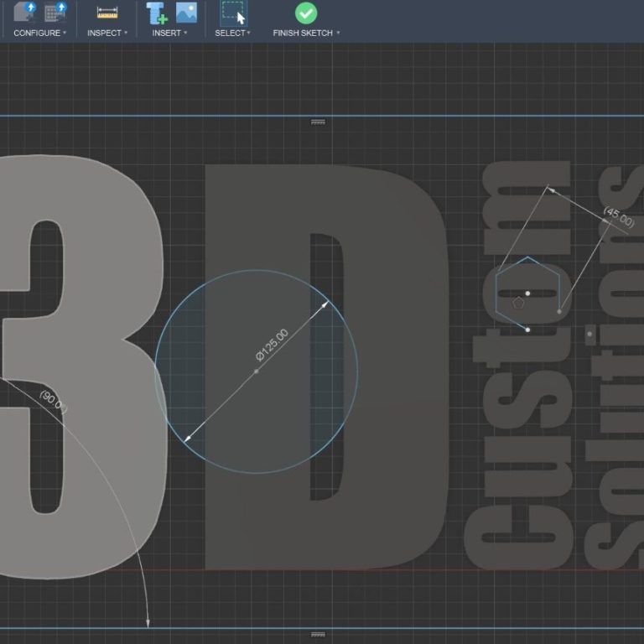This screenshot has width=644, height=644.
Task: Open the INSERT dropdown menu
Action: [169, 34]
